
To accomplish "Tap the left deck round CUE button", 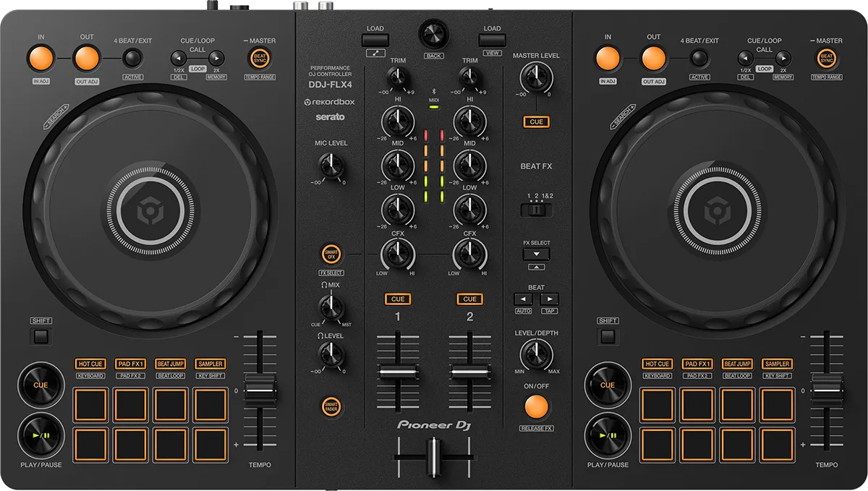I will pos(41,385).
